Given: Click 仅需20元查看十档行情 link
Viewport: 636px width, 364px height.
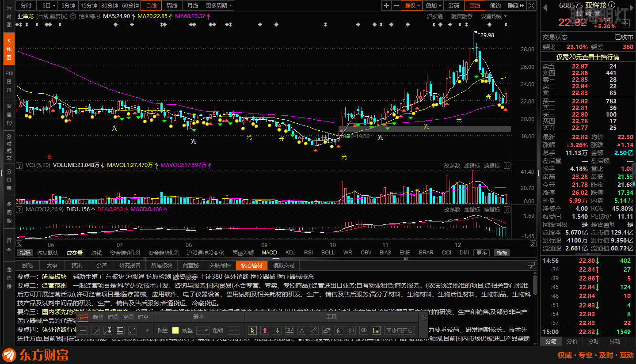Looking at the screenshot, I should [x=587, y=57].
